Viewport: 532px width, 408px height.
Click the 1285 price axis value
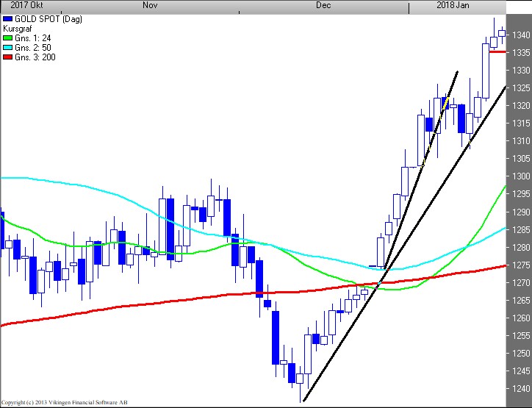521,230
